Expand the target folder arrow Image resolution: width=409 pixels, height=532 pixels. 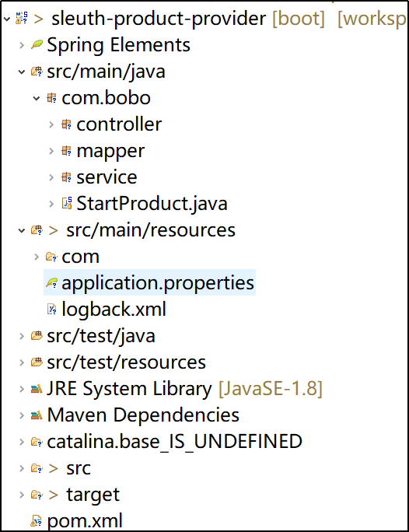coord(22,495)
